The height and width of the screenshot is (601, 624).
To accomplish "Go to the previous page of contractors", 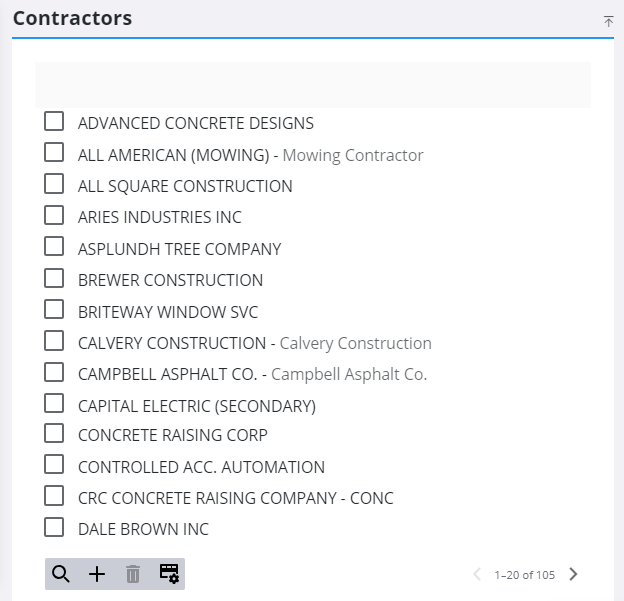I will click(x=477, y=574).
